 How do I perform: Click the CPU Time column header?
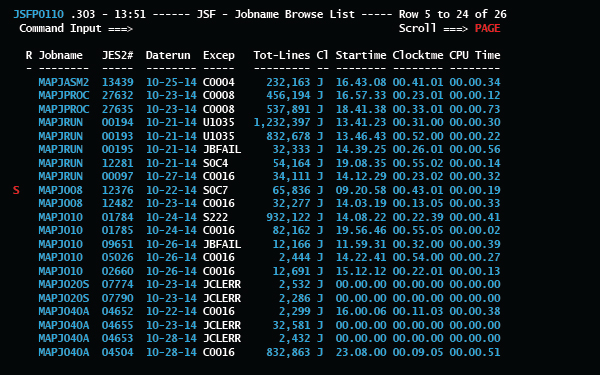[475, 55]
